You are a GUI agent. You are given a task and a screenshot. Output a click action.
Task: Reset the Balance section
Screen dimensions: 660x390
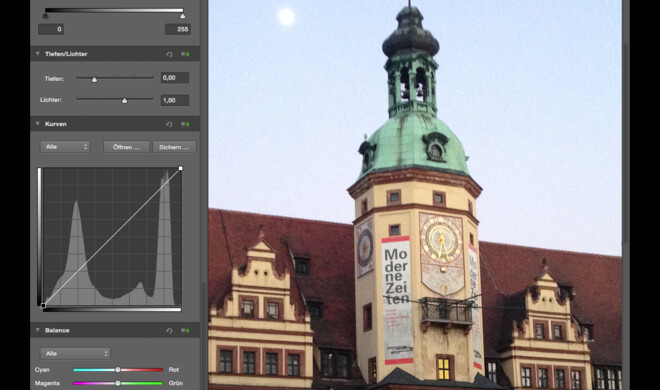point(169,331)
